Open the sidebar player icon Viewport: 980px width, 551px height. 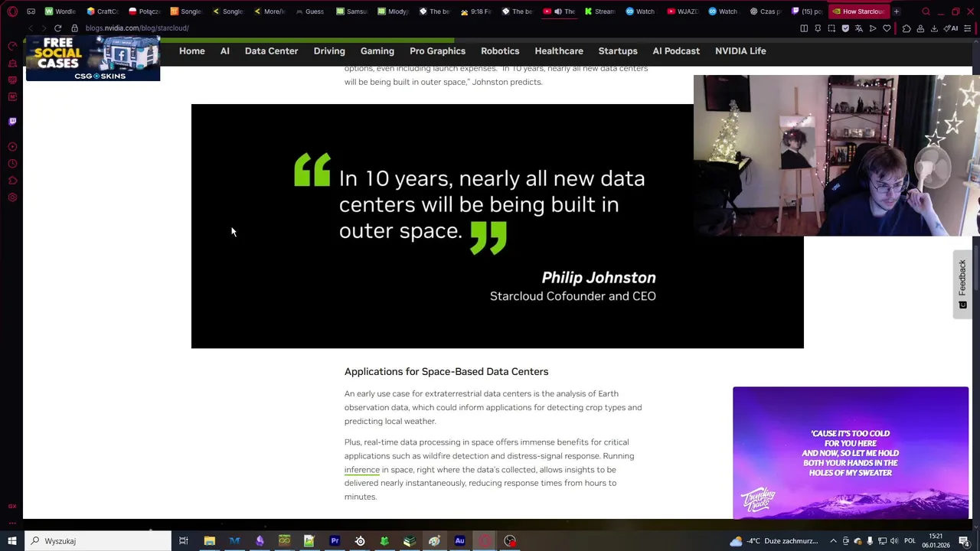(12, 146)
